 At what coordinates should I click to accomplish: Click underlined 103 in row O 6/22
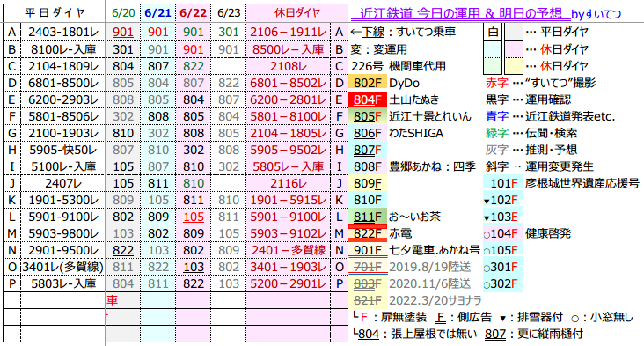[x=194, y=267]
